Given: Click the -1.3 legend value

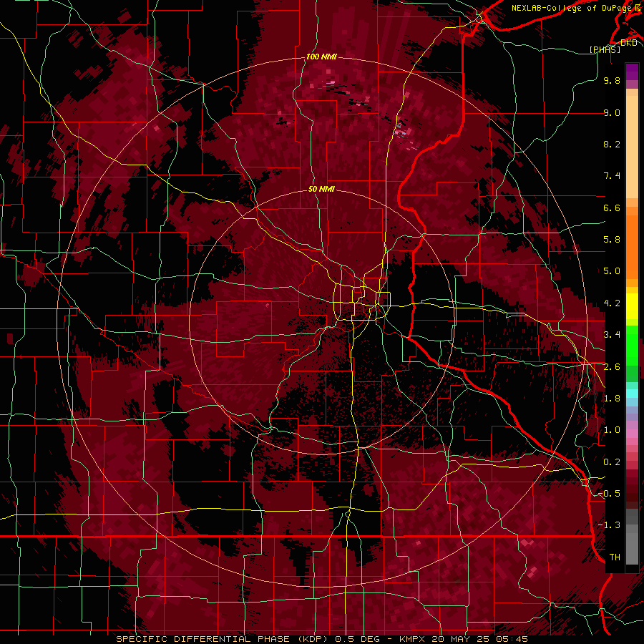Looking at the screenshot, I should click(x=609, y=525).
